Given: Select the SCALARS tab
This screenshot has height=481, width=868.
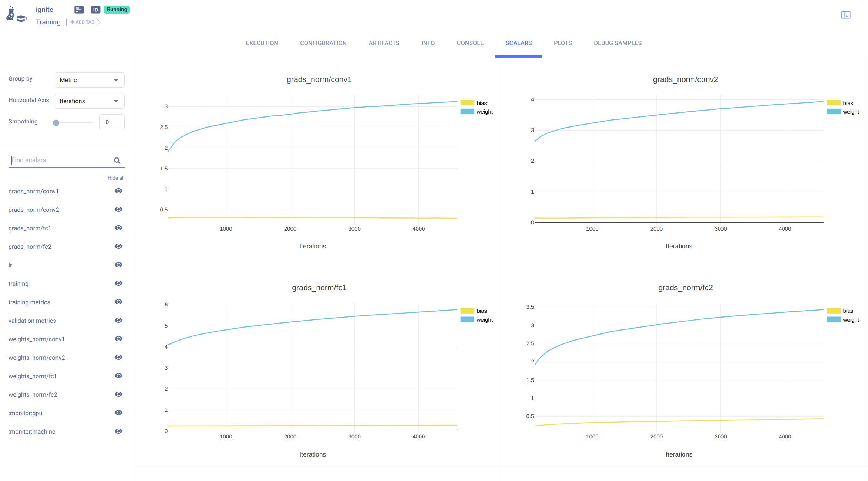Looking at the screenshot, I should point(518,43).
